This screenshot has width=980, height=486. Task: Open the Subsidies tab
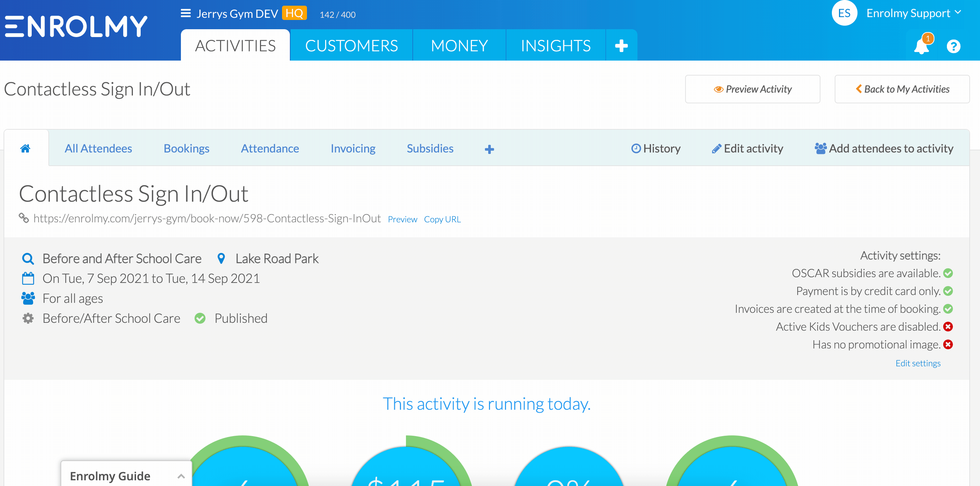pyautogui.click(x=430, y=149)
